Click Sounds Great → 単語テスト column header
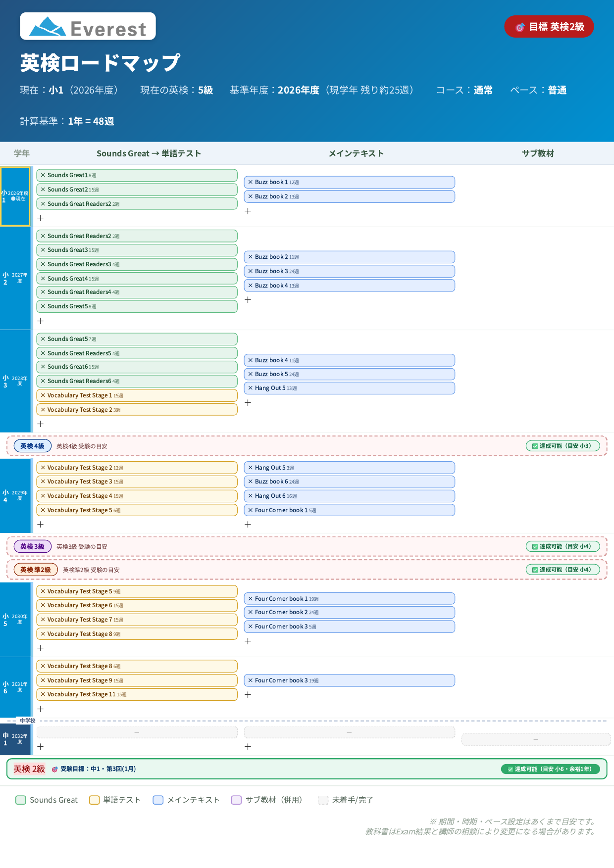 point(149,153)
